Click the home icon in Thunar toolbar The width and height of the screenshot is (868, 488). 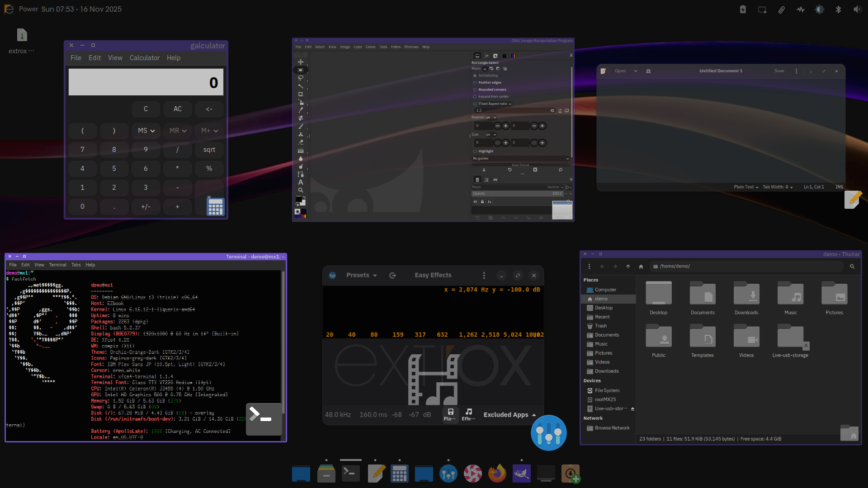click(641, 267)
